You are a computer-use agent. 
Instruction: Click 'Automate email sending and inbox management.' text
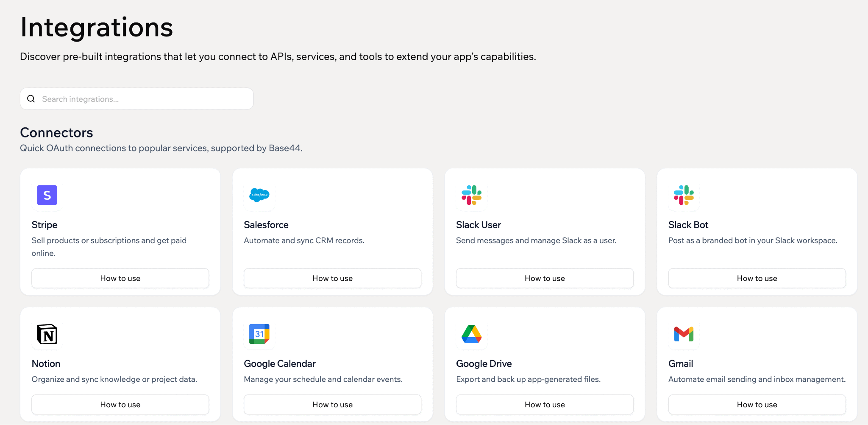[757, 379]
